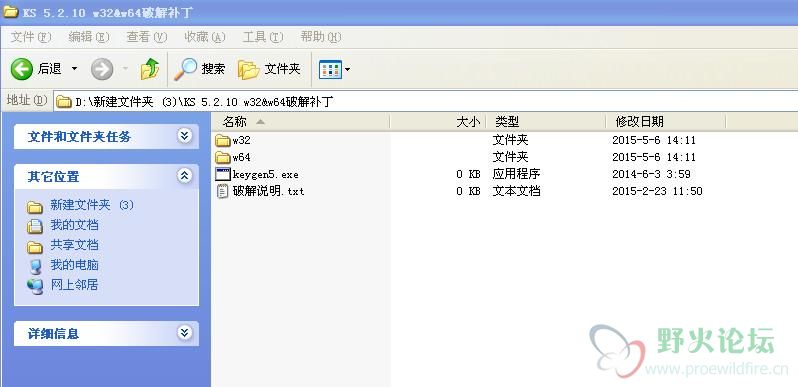Open the Views dropdown arrow
798x387 pixels.
[x=347, y=69]
